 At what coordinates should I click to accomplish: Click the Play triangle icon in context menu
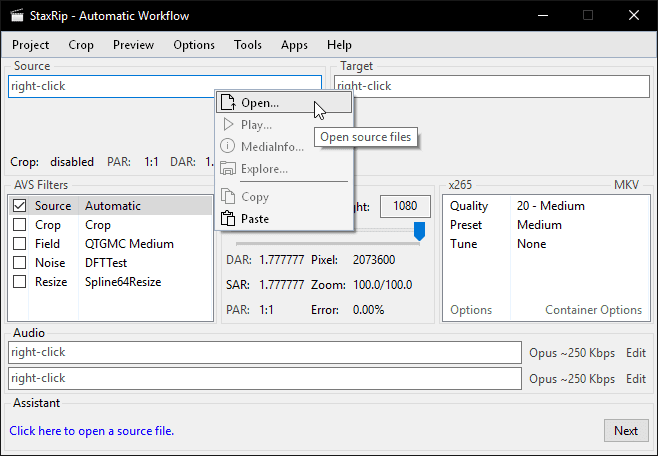tap(228, 125)
